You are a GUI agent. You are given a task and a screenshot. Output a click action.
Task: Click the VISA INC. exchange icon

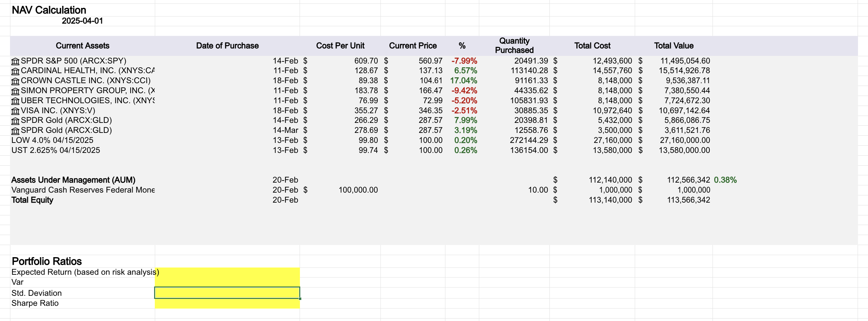(x=15, y=110)
